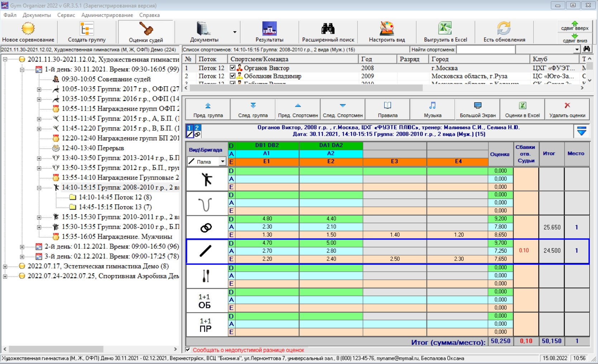Toggle Сообщать о недопустимой разнице оценок
Image resolution: width=598 pixels, height=364 pixels.
[x=188, y=350]
